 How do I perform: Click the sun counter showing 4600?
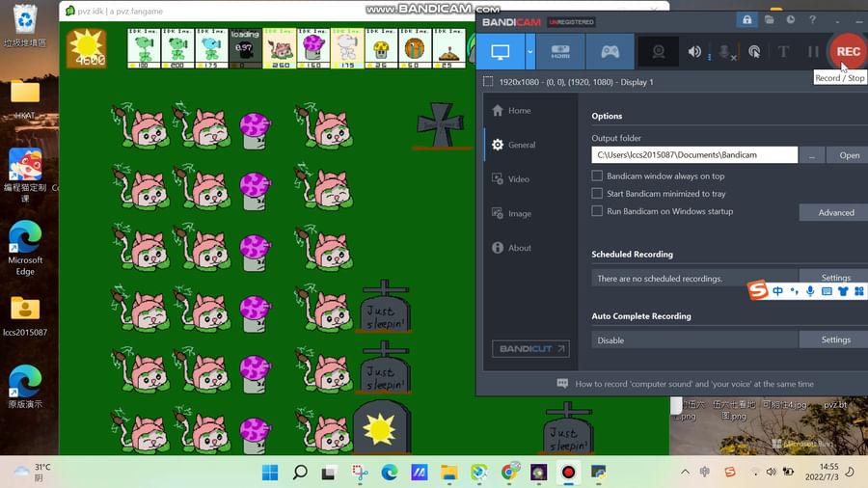[x=87, y=48]
